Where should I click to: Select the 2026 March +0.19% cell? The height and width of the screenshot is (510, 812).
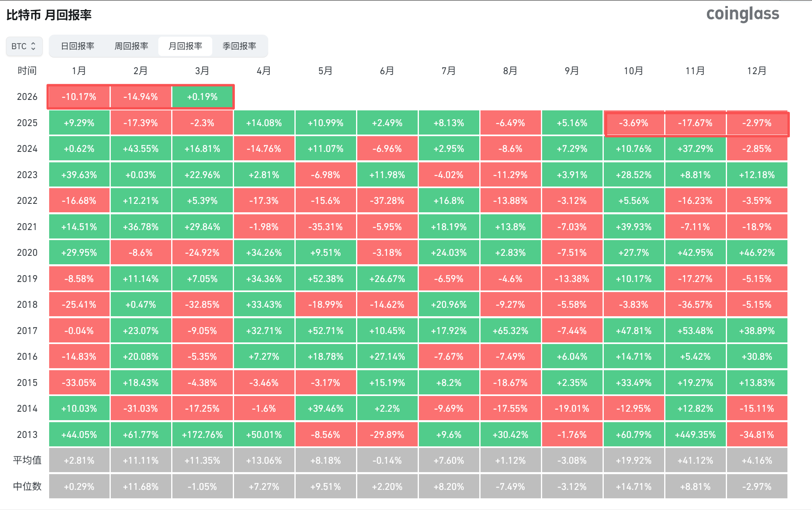click(x=202, y=97)
